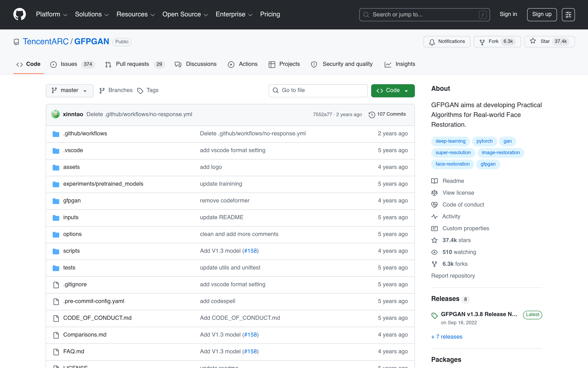Click the Readme book icon
588x368 pixels.
pyautogui.click(x=434, y=181)
